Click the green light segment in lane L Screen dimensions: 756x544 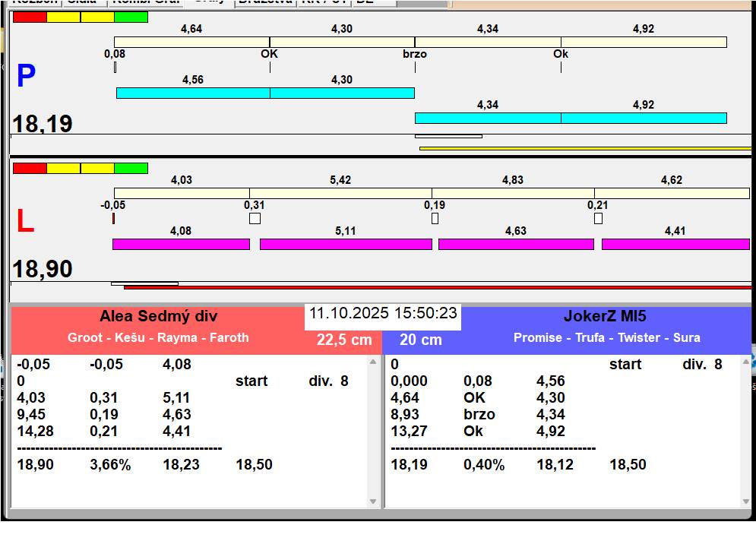(131, 168)
